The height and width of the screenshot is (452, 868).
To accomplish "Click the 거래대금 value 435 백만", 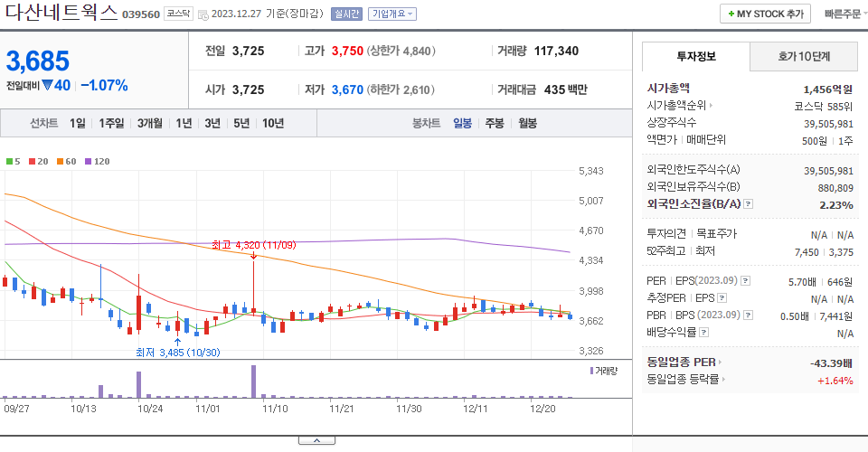I will [566, 89].
